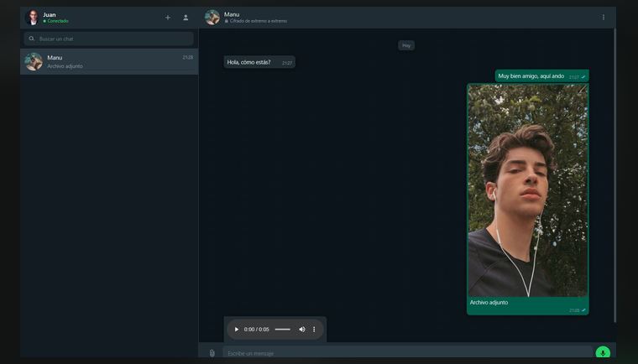This screenshot has width=638, height=364.
Task: Click Manu's avatar in the chat list
Action: [34, 62]
